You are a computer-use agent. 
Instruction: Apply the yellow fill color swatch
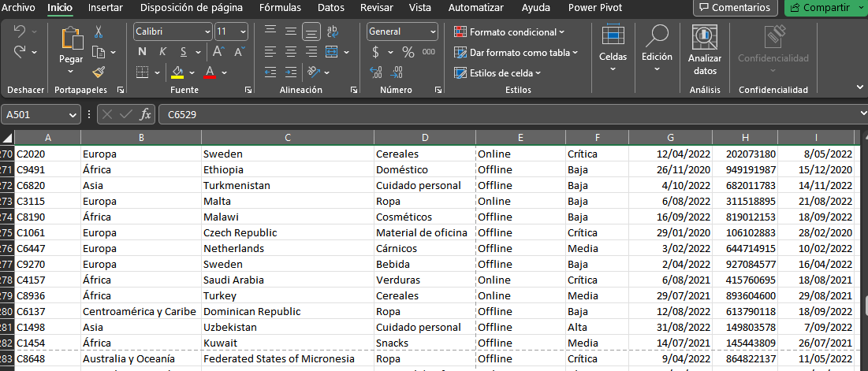coord(177,72)
